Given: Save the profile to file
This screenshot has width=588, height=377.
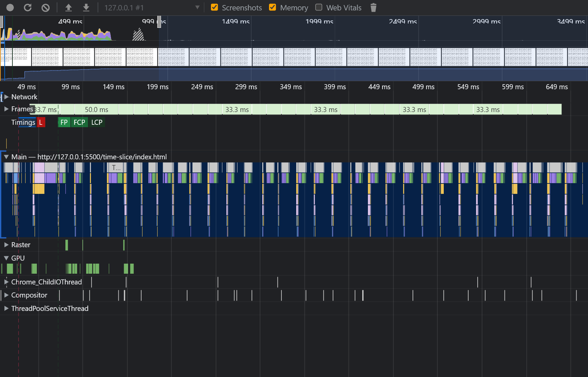Looking at the screenshot, I should [x=86, y=7].
